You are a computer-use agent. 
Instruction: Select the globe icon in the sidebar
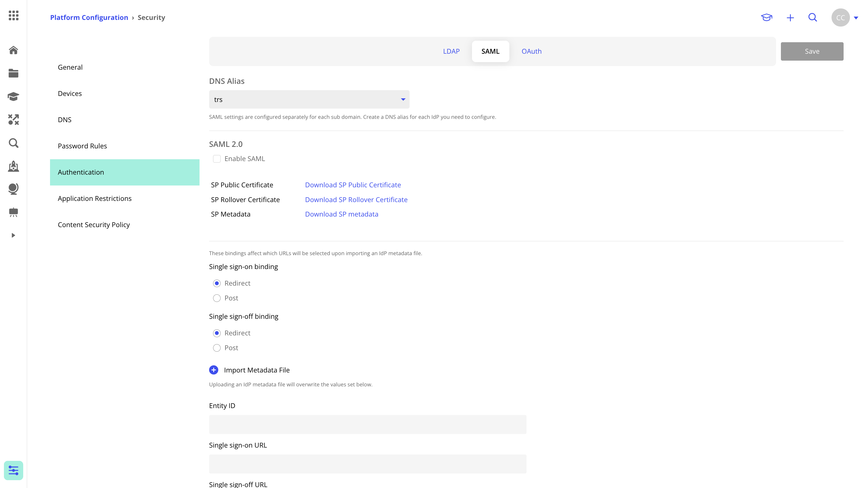point(13,189)
